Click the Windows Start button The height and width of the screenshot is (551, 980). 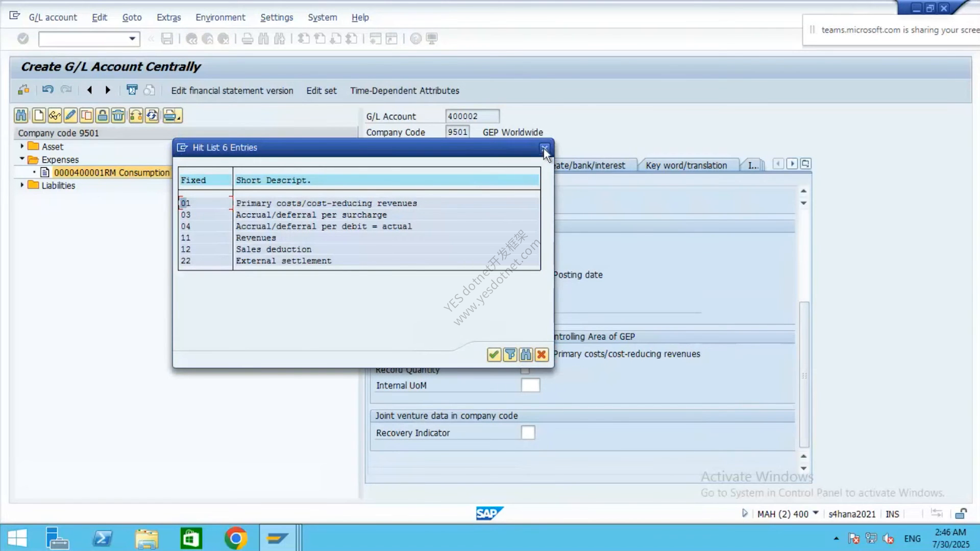click(17, 538)
